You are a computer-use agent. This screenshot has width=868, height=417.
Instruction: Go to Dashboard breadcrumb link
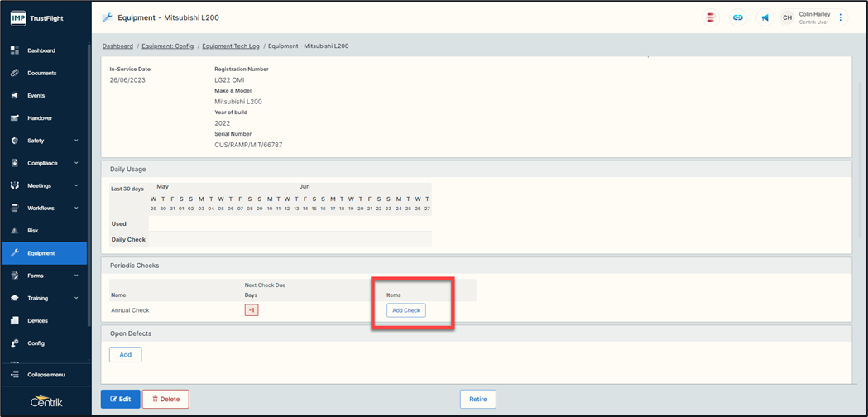117,46
